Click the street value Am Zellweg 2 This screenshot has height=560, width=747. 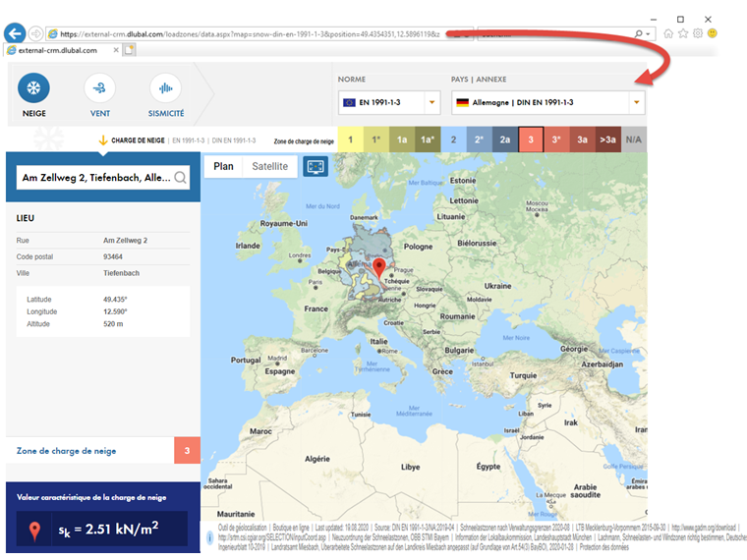point(125,241)
